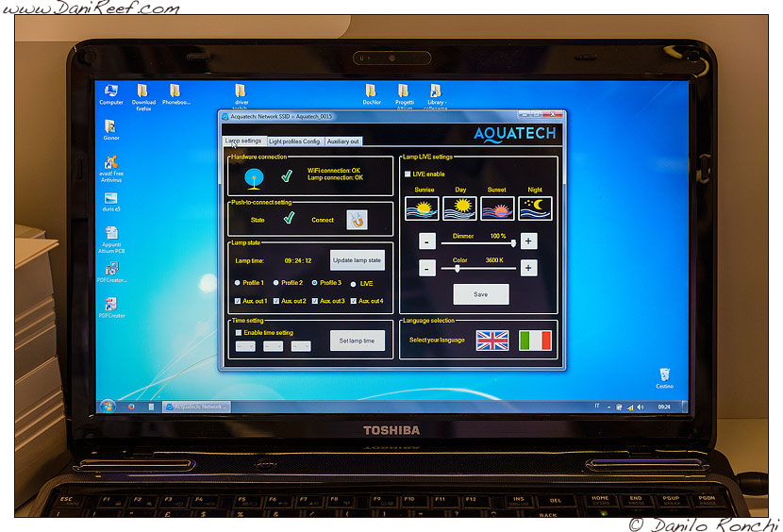
Task: Open the Library desktop folder
Action: point(436,96)
